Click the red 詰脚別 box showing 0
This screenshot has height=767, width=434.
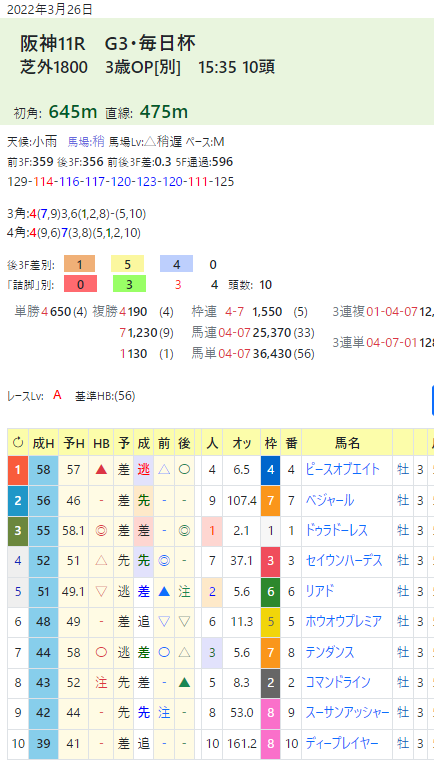click(x=80, y=284)
